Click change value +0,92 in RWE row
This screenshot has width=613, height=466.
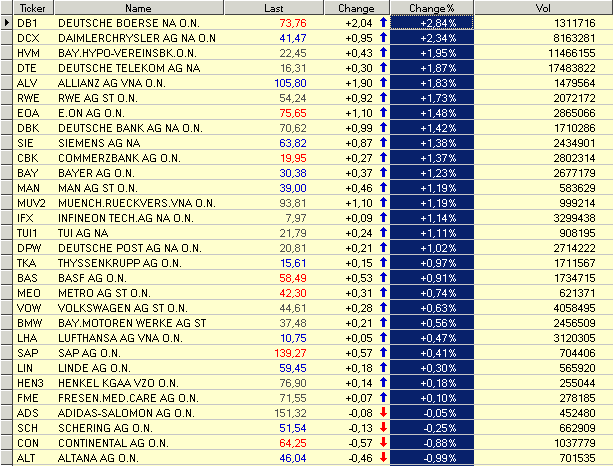tap(359, 98)
